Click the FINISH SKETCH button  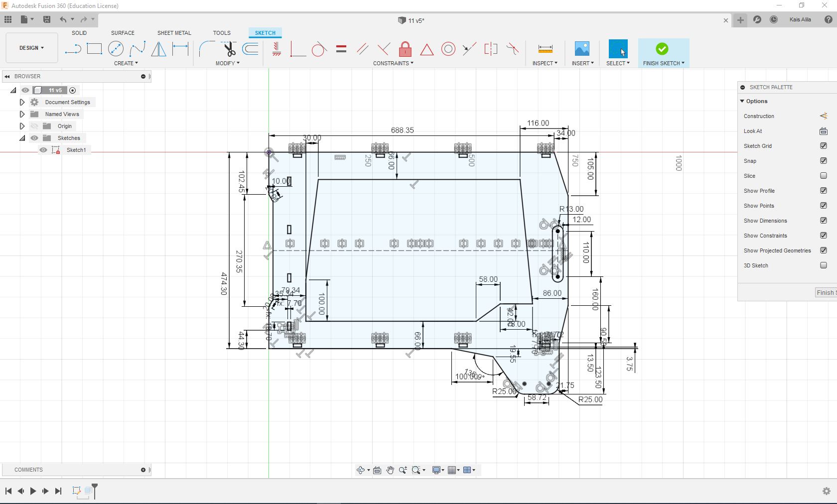[663, 53]
